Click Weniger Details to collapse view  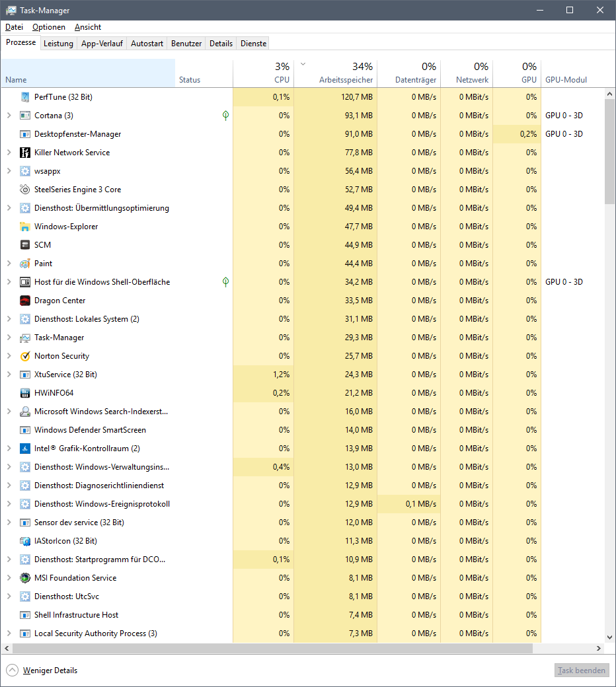[42, 670]
